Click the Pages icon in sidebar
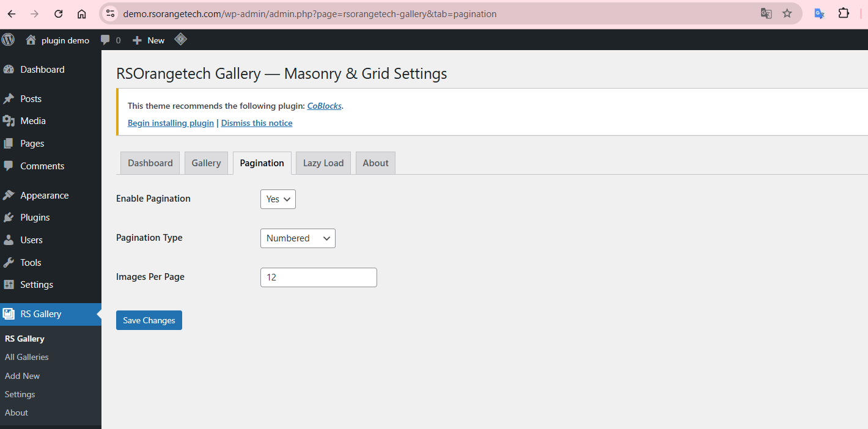This screenshot has height=429, width=868. [9, 144]
